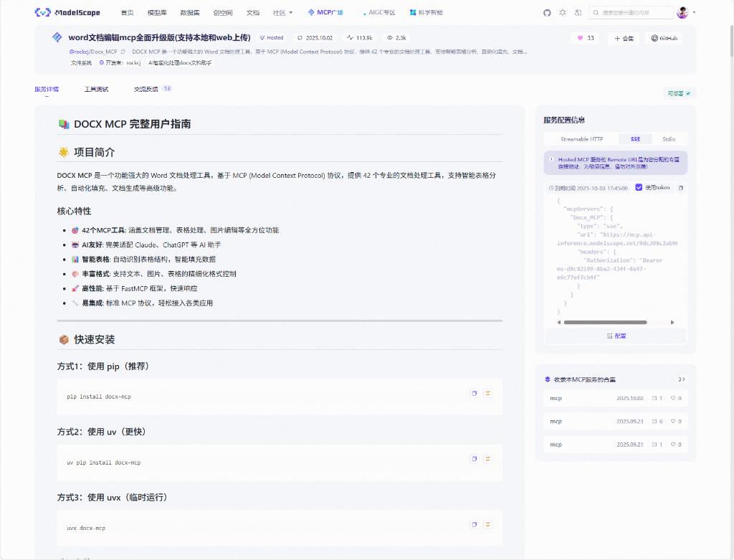Image resolution: width=734 pixels, height=560 pixels.
Task: Click the blue diamond MCP service icon
Action: pos(57,37)
